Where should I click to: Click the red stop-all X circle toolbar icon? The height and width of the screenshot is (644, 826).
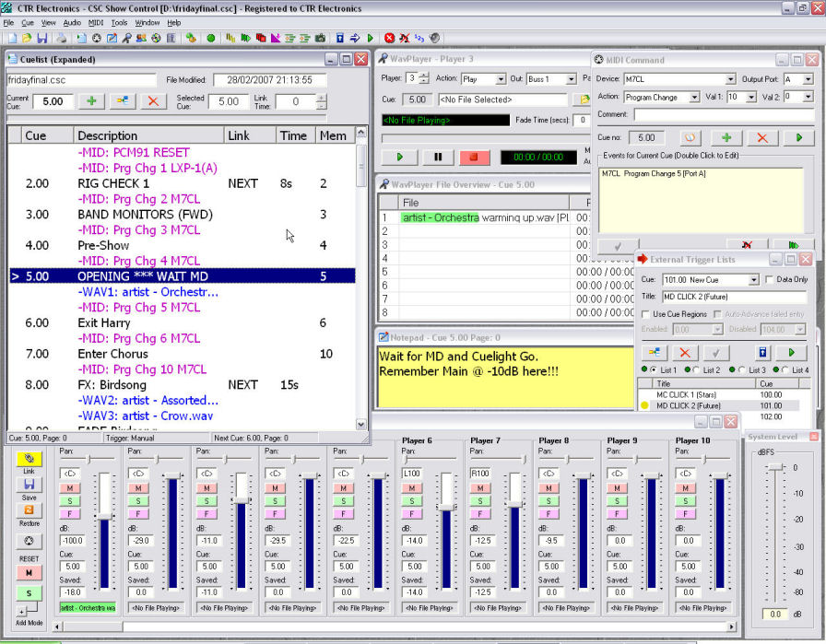pyautogui.click(x=389, y=38)
